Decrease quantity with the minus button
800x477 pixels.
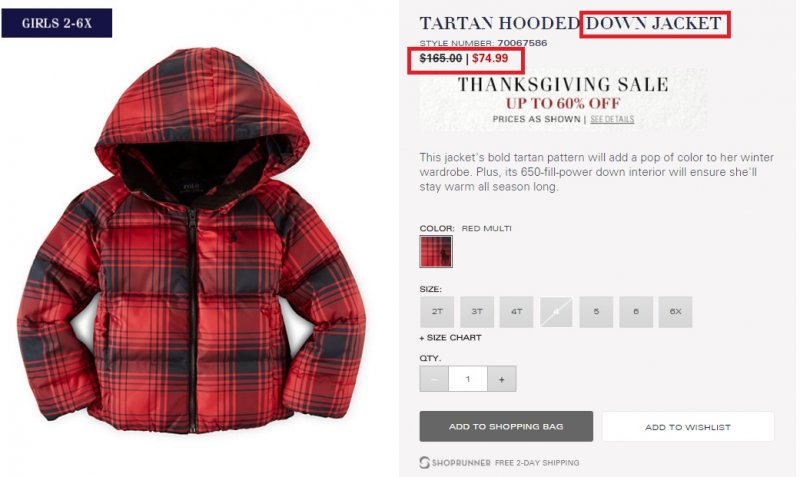434,379
